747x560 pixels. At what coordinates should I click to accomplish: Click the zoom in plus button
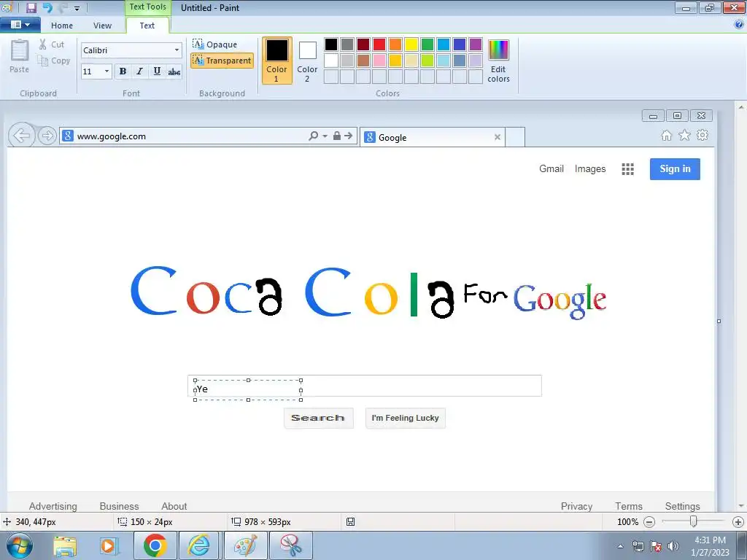tap(738, 522)
